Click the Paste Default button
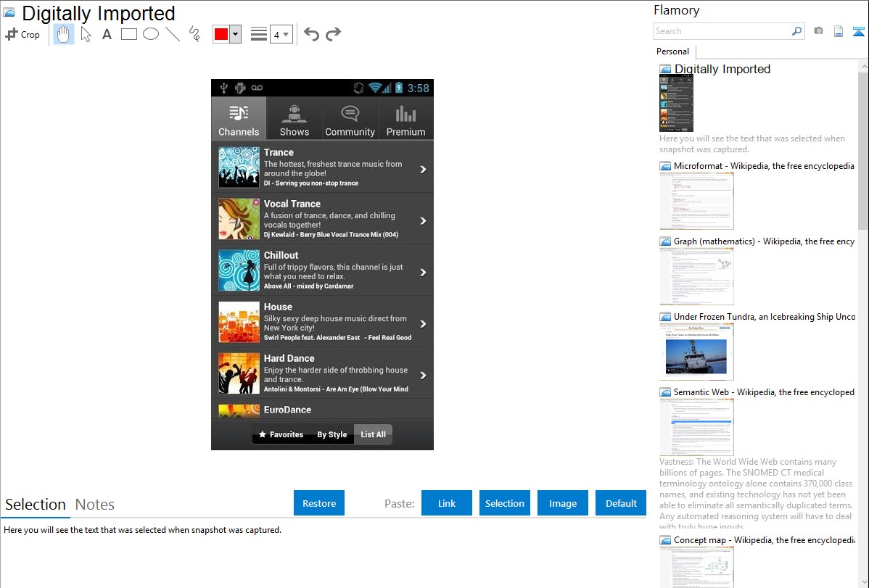Screen dimensions: 869x588 (621, 503)
